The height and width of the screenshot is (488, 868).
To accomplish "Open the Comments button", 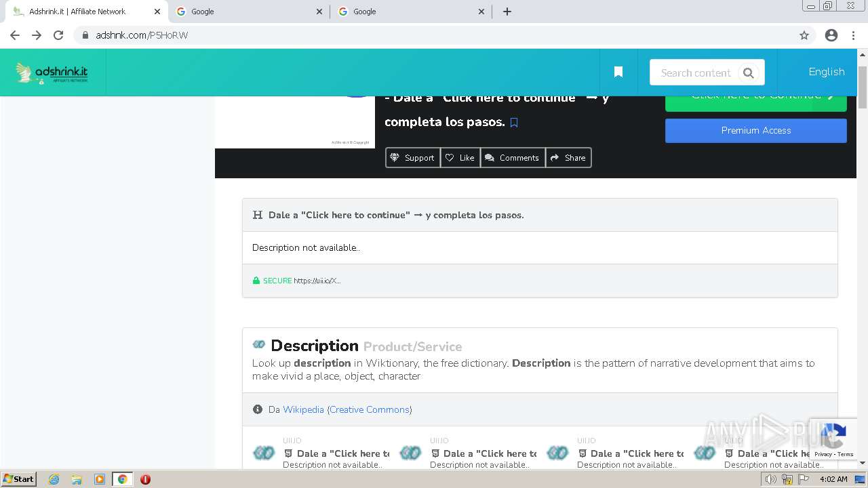I will (513, 158).
